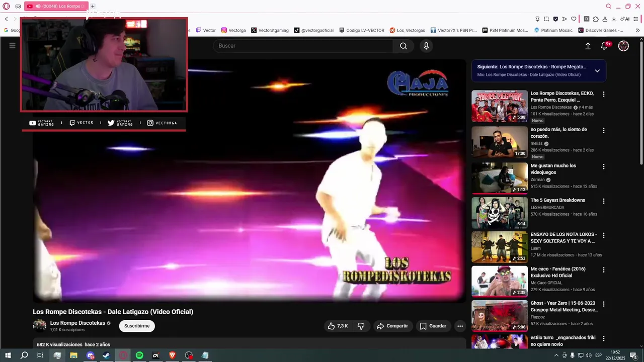
Task: Switch to the 'Los Rompe' YouTube tab
Action: (x=56, y=6)
